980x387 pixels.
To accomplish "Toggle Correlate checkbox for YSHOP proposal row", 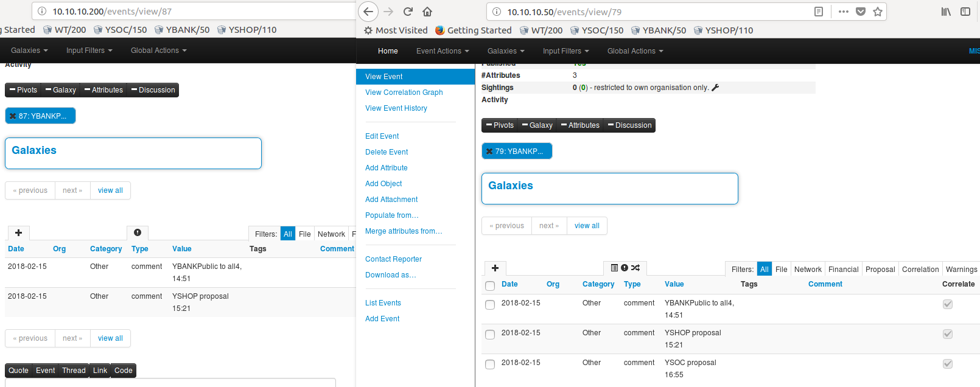I will [x=948, y=334].
